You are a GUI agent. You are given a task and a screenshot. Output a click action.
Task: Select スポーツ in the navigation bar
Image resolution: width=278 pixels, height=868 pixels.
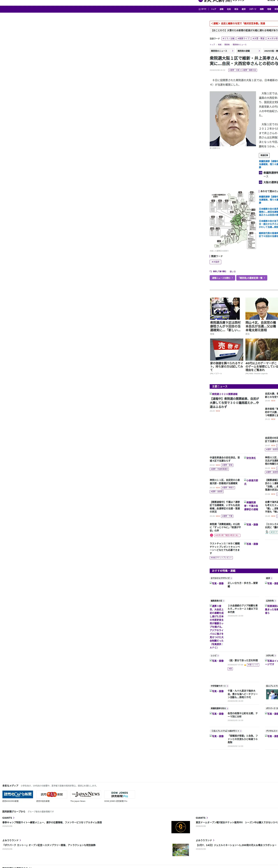[253, 9]
